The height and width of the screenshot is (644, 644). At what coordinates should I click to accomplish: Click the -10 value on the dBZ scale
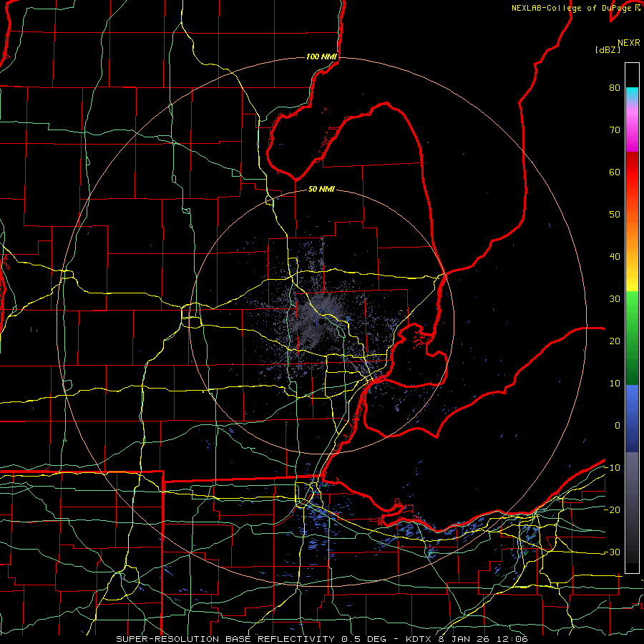pos(612,468)
